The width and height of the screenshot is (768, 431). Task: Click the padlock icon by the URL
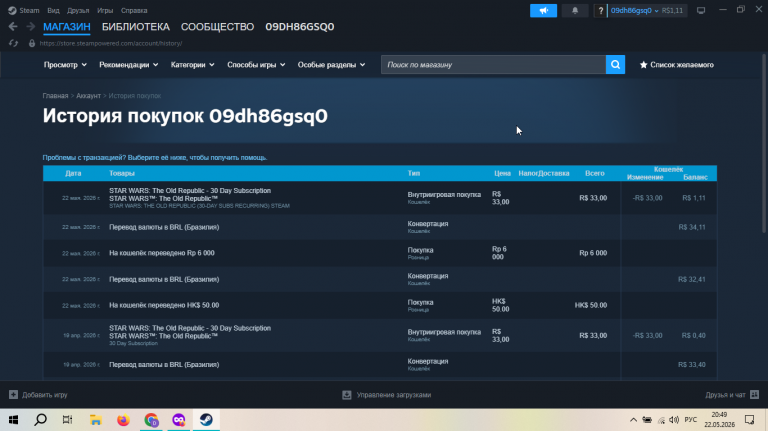coord(32,43)
